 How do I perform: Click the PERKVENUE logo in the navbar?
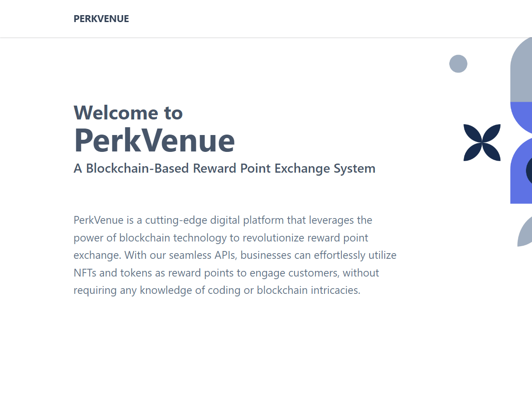101,19
